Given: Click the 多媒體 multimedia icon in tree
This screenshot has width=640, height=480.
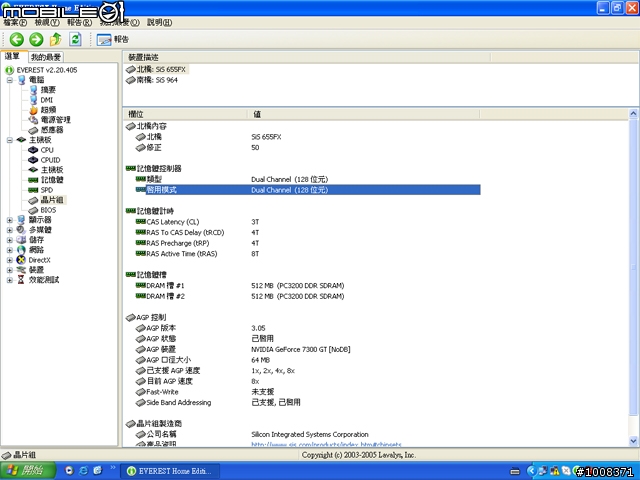Looking at the screenshot, I should pyautogui.click(x=21, y=230).
